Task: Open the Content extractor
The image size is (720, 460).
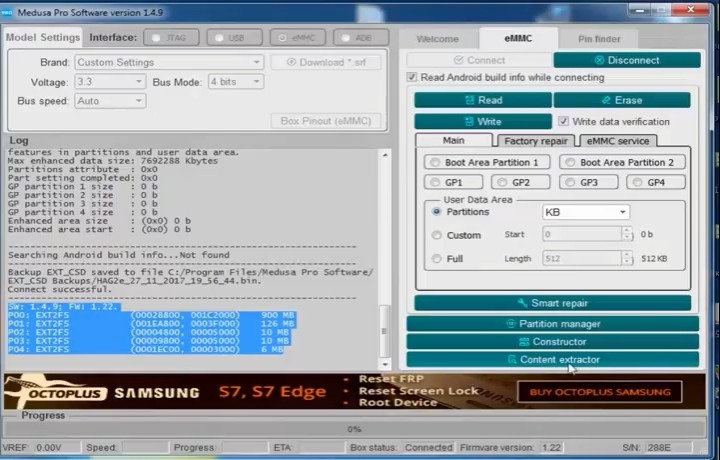Action: [552, 359]
